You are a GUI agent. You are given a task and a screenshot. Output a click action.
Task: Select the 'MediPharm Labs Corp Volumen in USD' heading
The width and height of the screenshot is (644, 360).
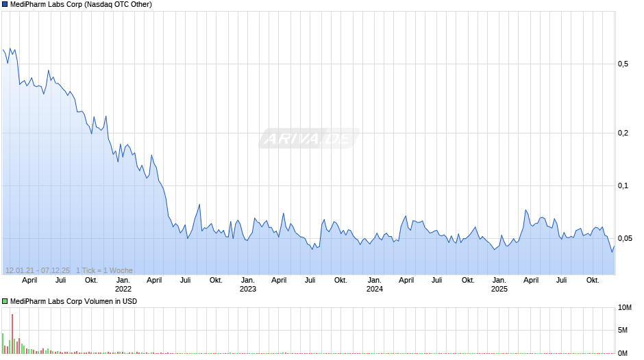tap(73, 301)
